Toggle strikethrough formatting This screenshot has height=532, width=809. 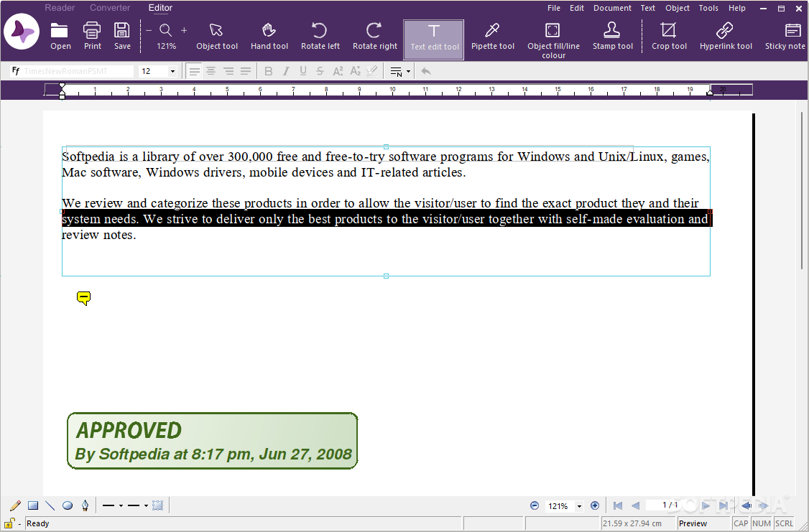click(x=320, y=71)
